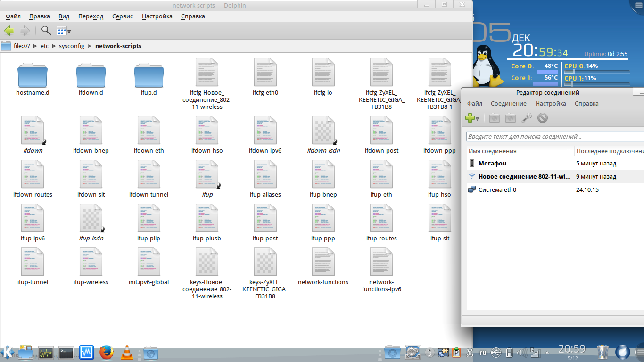Image resolution: width=644 pixels, height=362 pixels.
Task: Open the Dolphin search magnifier tool
Action: point(46,31)
